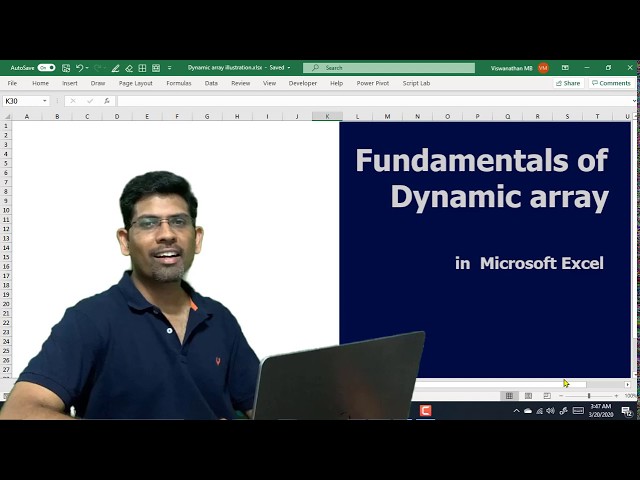Switch to Page Break Preview icon
640x480 pixels.
(x=547, y=396)
